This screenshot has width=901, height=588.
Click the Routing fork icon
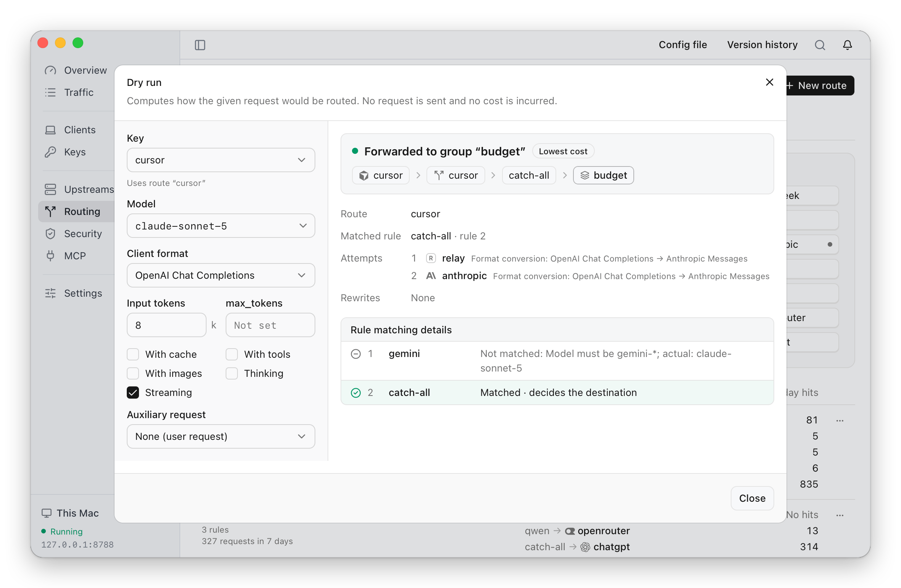[x=50, y=212]
